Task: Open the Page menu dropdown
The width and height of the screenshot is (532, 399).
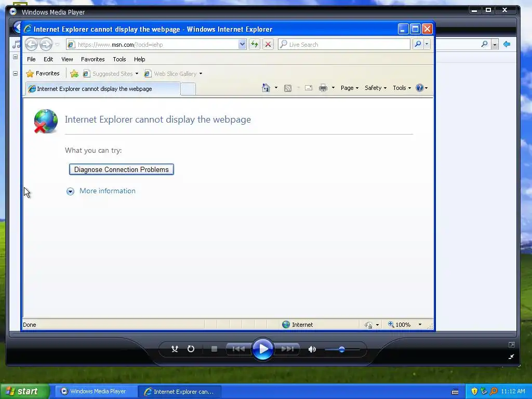Action: (x=350, y=88)
